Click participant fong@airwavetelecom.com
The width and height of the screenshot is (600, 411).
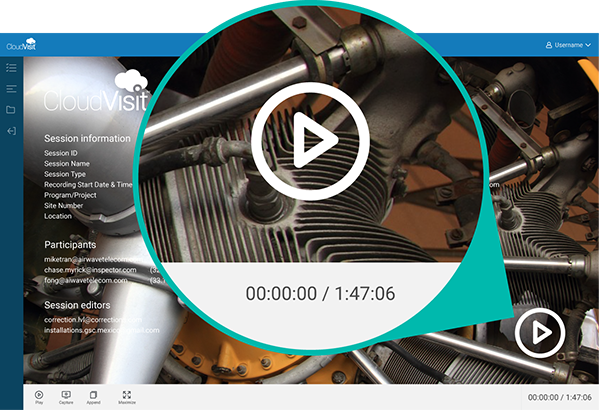point(85,281)
